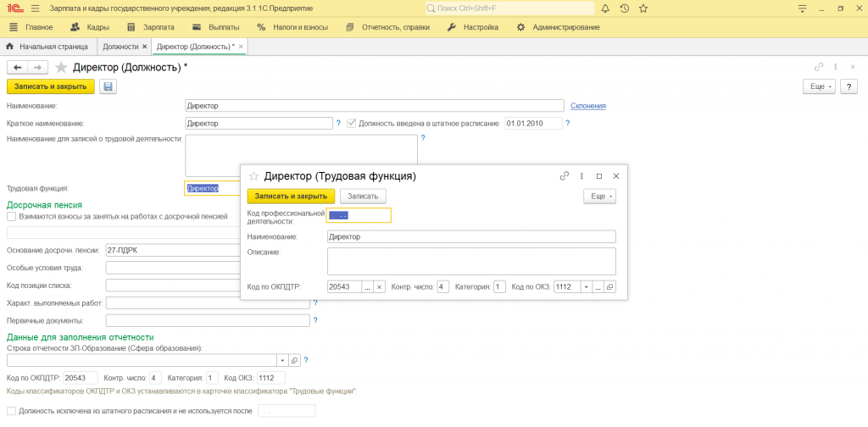Maximize the Трудовая функция dialog
This screenshot has height=427, width=868.
(x=599, y=176)
